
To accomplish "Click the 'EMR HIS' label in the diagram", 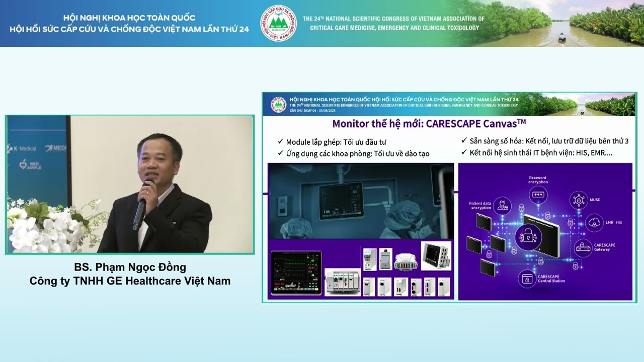I will coord(613,222).
